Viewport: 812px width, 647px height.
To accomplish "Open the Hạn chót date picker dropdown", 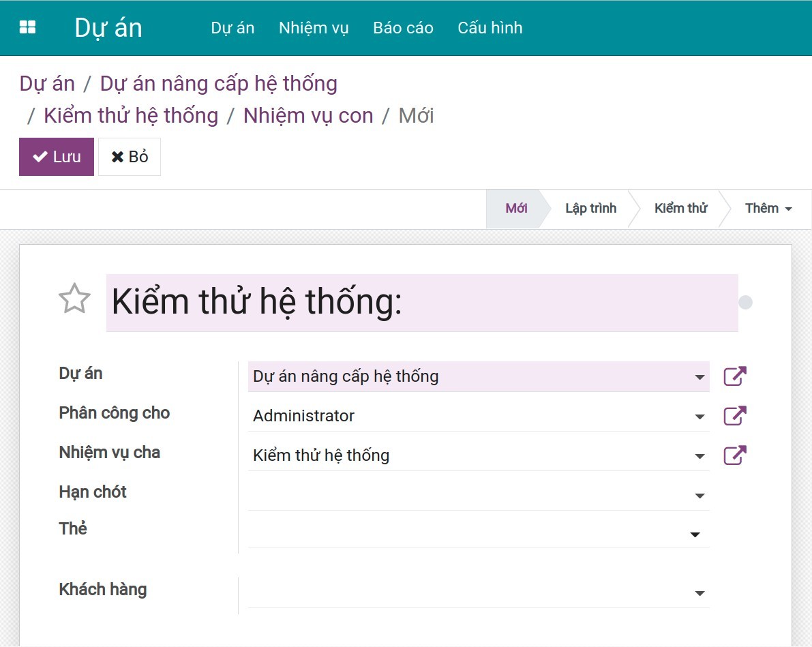I will pos(698,496).
